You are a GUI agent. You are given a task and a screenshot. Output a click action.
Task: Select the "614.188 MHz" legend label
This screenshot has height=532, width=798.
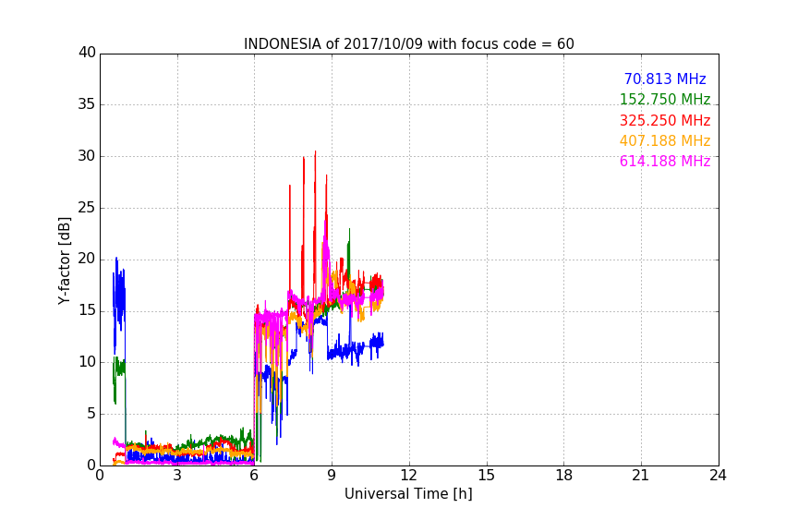pos(665,161)
